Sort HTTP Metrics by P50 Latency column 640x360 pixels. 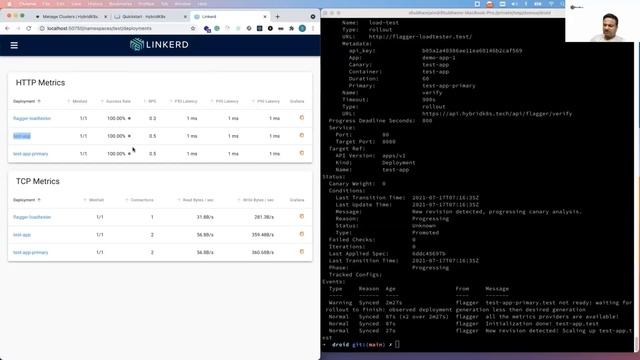point(184,101)
